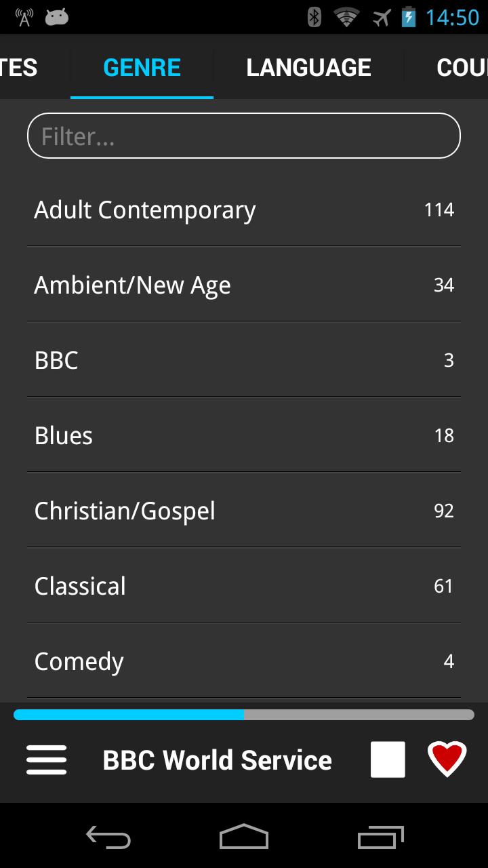Choose the Blues genre
This screenshot has height=868, width=488.
[244, 435]
